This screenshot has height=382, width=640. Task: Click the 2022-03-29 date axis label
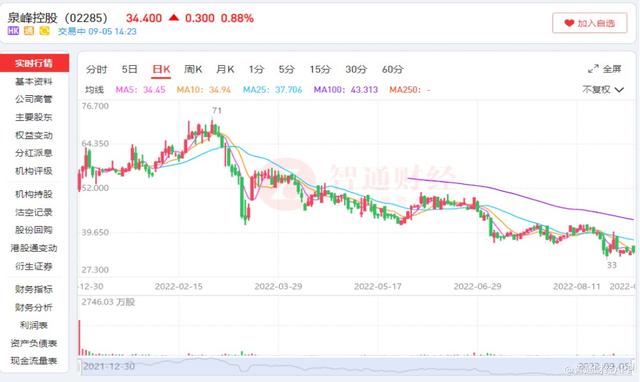point(278,286)
